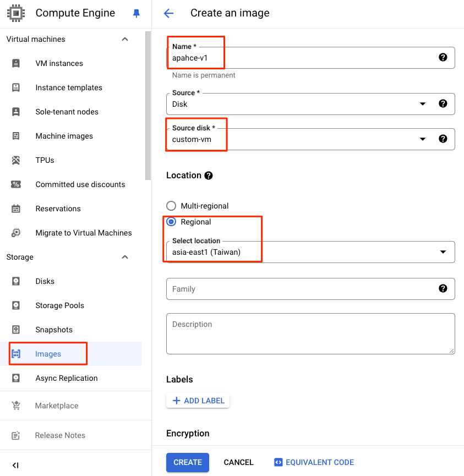Open help for the Name field
The height and width of the screenshot is (476, 464).
[443, 57]
